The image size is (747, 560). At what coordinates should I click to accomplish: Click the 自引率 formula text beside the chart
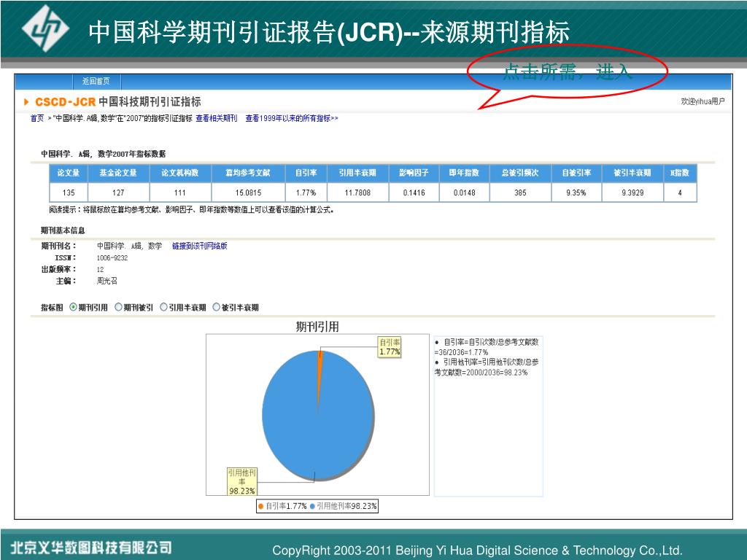pos(487,346)
